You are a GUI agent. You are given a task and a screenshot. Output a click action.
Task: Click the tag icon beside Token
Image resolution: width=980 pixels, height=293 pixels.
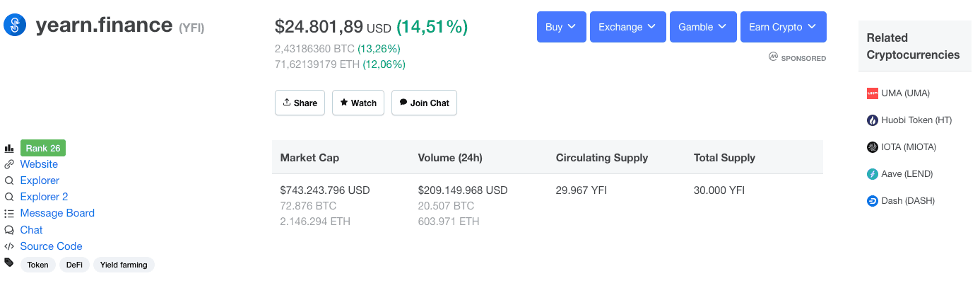click(9, 263)
